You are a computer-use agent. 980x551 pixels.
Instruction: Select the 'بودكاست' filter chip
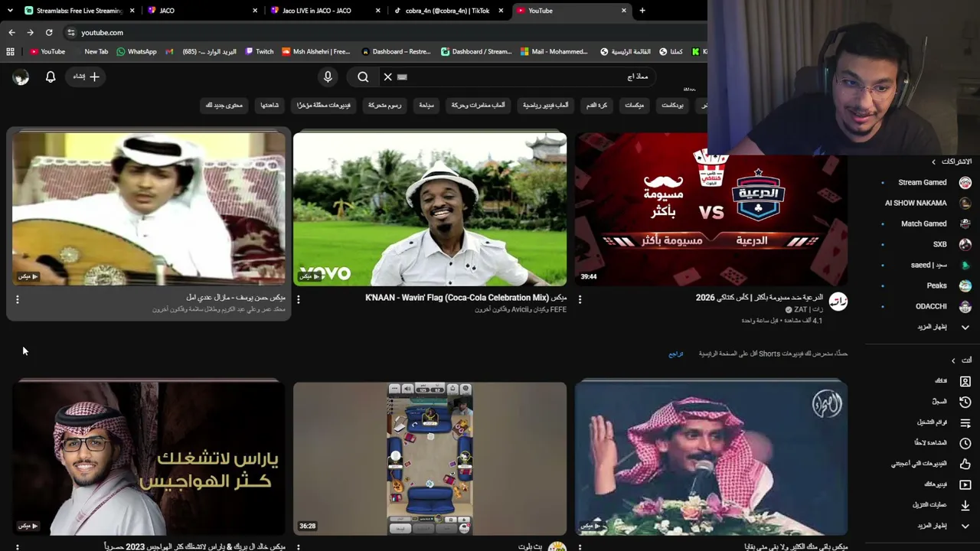(x=672, y=105)
